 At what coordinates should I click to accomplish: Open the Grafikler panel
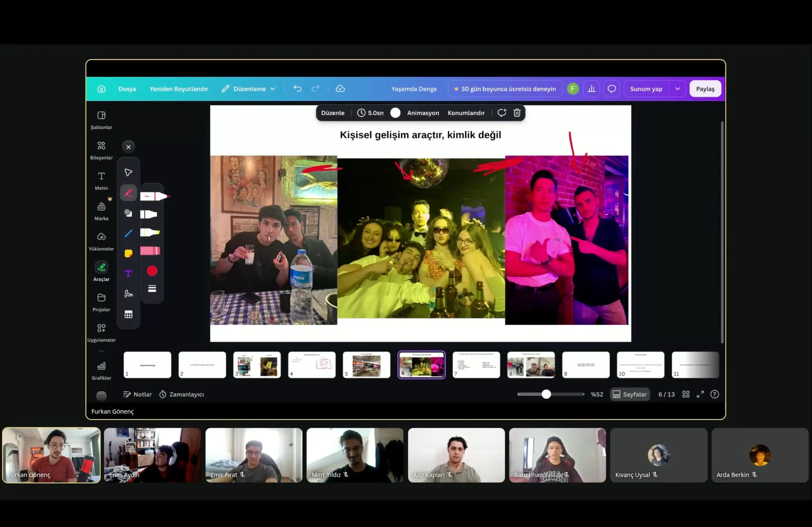[x=101, y=371]
